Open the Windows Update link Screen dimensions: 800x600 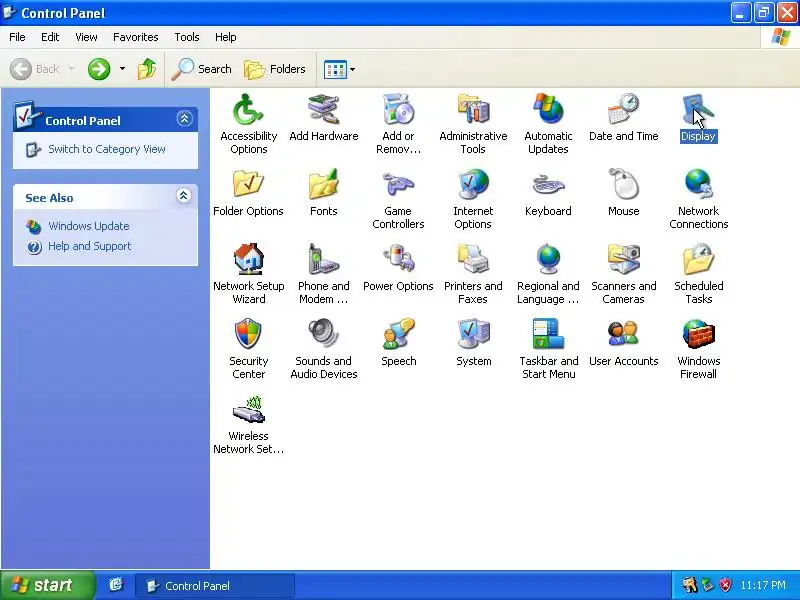point(89,226)
